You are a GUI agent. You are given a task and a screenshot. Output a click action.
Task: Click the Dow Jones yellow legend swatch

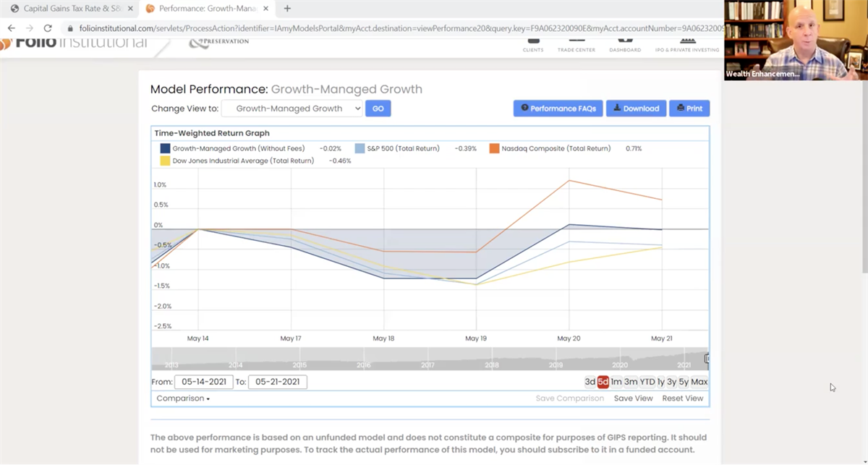pyautogui.click(x=166, y=161)
